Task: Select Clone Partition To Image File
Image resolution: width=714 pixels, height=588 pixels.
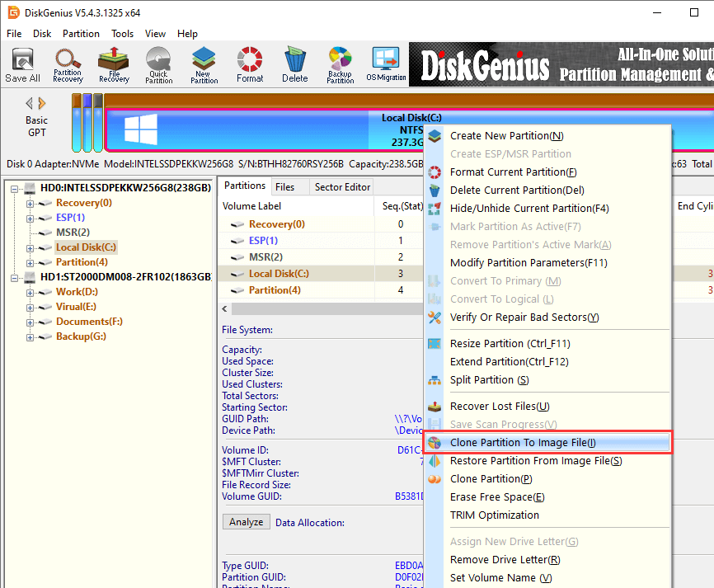Action: point(522,443)
